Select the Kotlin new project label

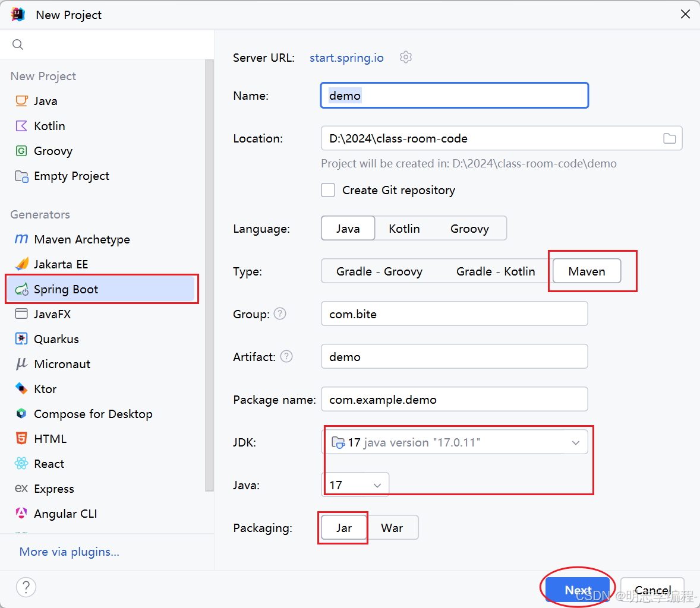[49, 126]
